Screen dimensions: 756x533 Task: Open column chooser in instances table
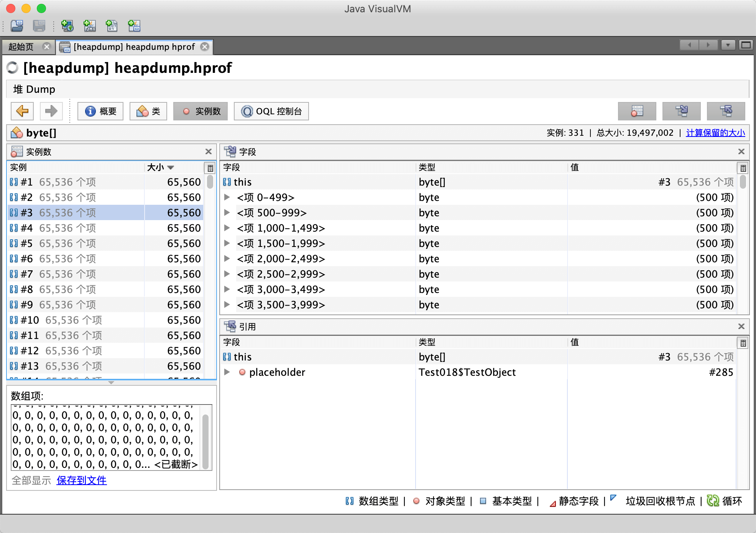210,168
